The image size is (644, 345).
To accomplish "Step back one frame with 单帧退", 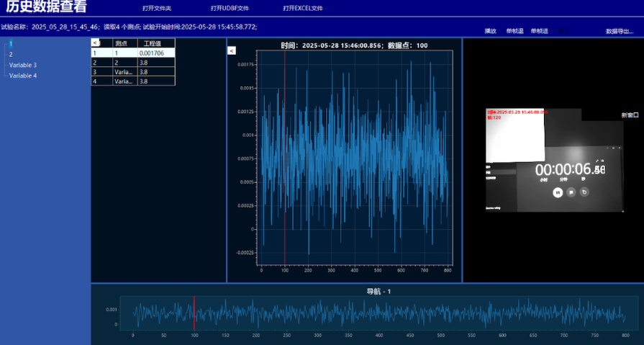I will (514, 31).
